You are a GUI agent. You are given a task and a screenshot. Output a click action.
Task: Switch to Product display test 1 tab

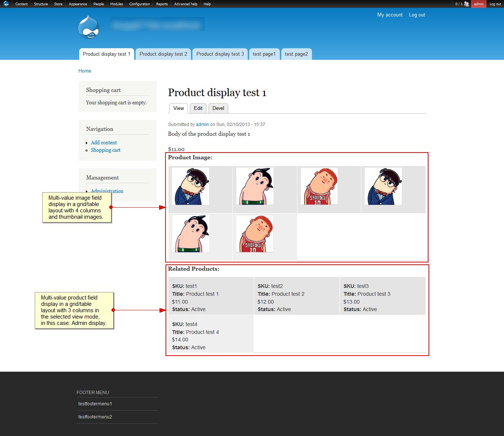coord(106,54)
